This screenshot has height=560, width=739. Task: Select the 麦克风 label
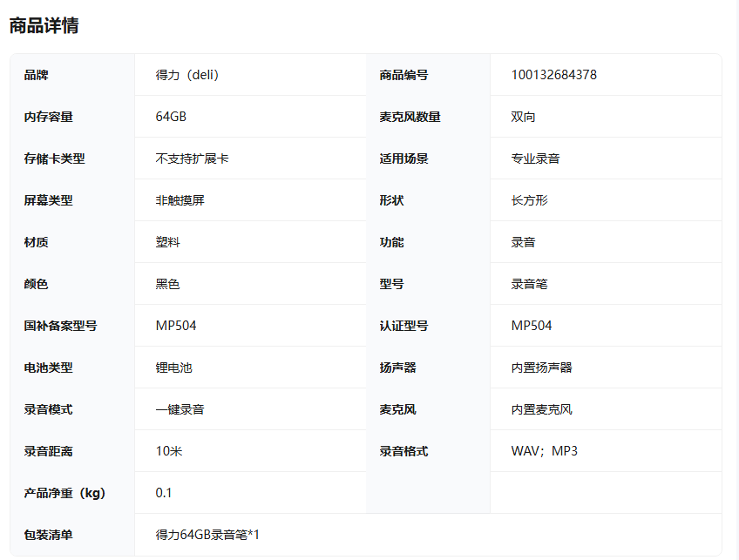(x=397, y=409)
